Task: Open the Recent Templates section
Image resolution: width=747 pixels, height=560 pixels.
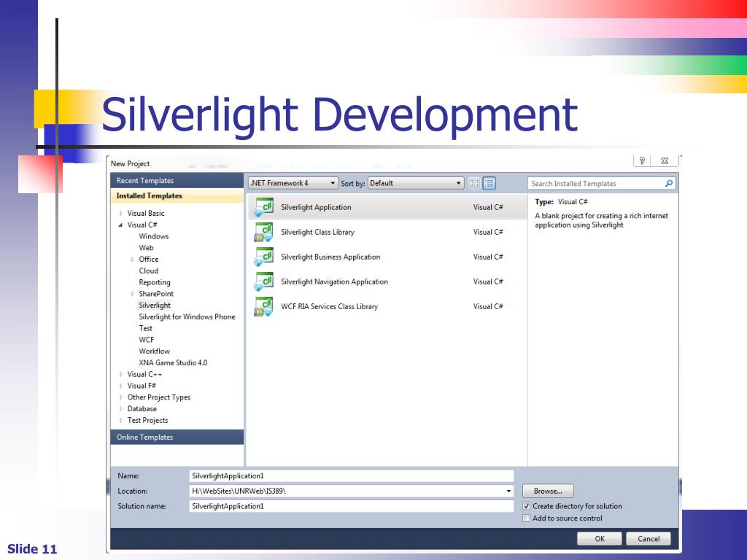Action: tap(177, 181)
